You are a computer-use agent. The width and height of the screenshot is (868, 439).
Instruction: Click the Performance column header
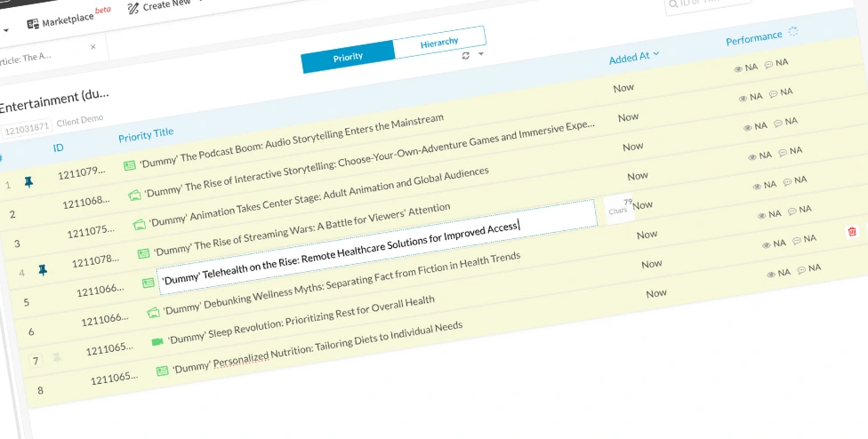[754, 38]
